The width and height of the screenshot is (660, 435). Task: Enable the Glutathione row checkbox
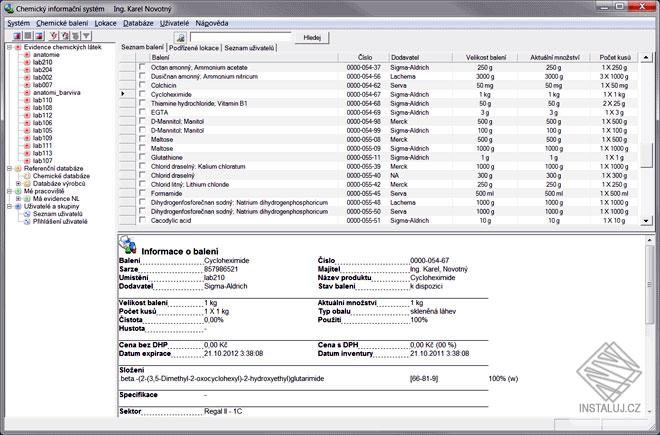[142, 157]
